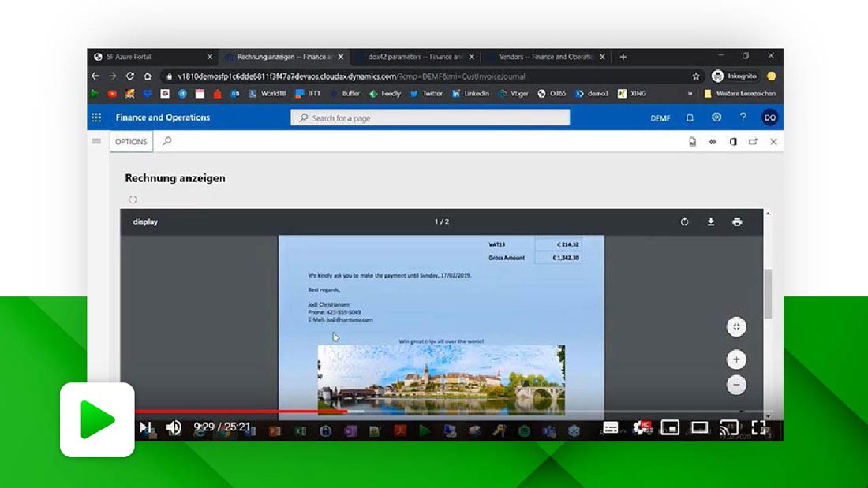Image resolution: width=868 pixels, height=488 pixels.
Task: Close the Vendors tab
Action: pos(602,57)
